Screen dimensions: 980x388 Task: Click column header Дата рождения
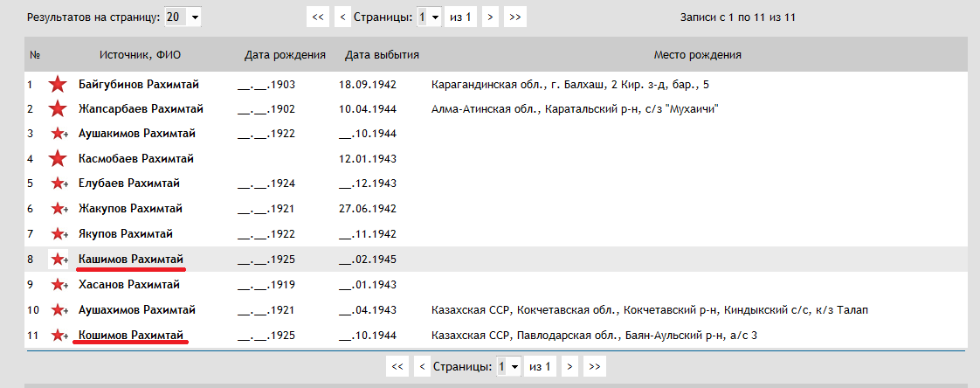click(285, 55)
